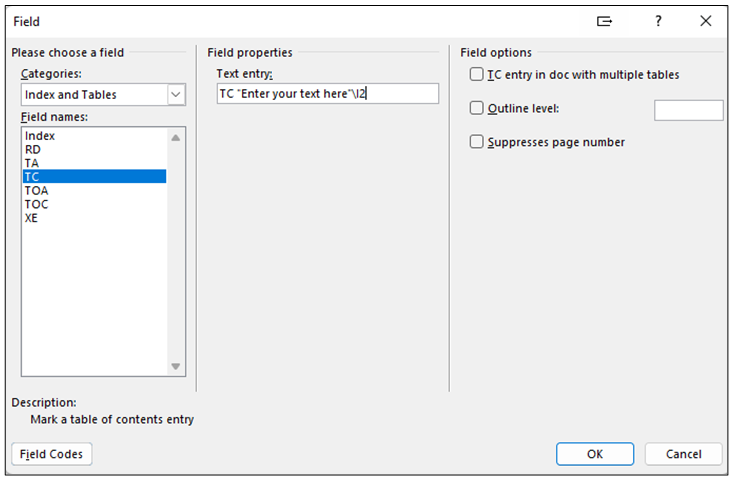Select Index in the field names list
Screen dimensions: 735x480
pyautogui.click(x=94, y=136)
